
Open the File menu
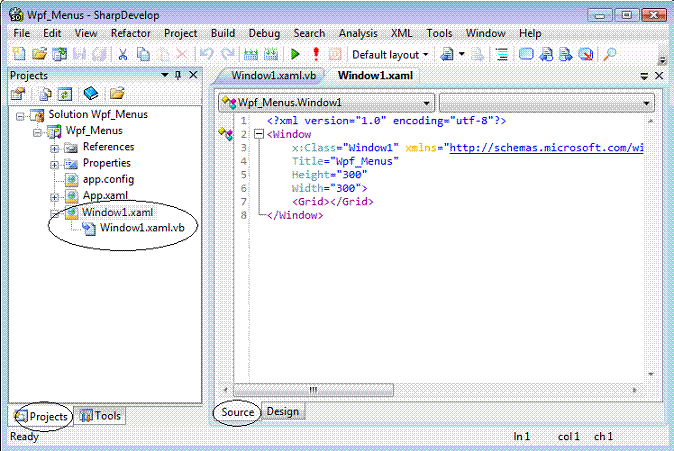pos(21,33)
